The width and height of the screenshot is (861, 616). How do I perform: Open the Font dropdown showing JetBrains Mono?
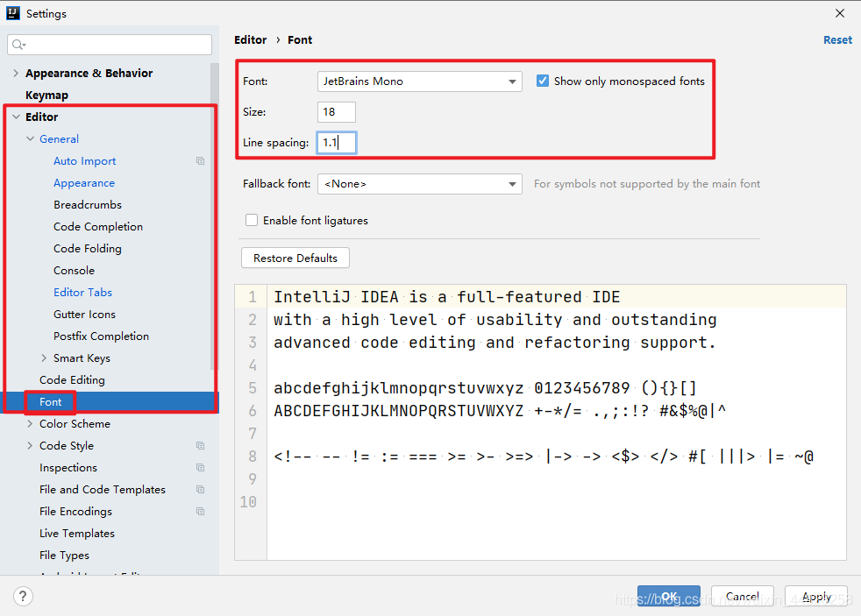coord(419,81)
